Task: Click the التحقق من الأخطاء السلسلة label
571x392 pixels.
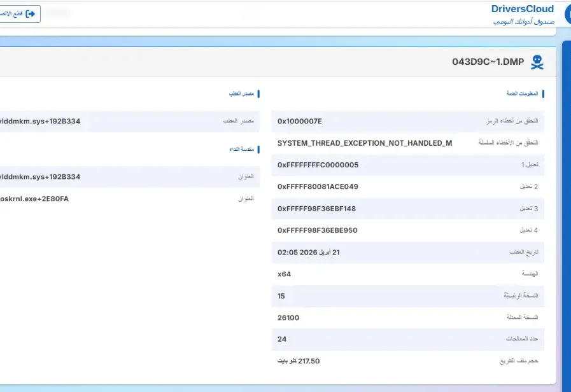Action: [508, 143]
